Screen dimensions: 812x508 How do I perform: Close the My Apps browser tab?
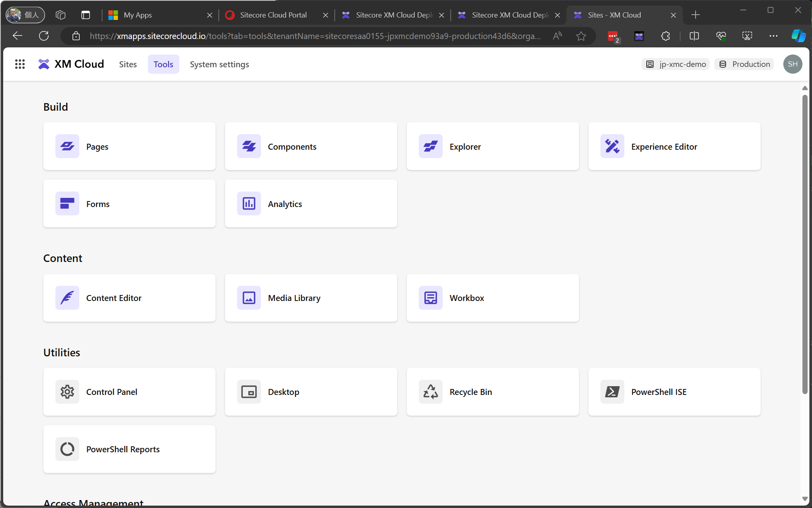[x=210, y=15]
